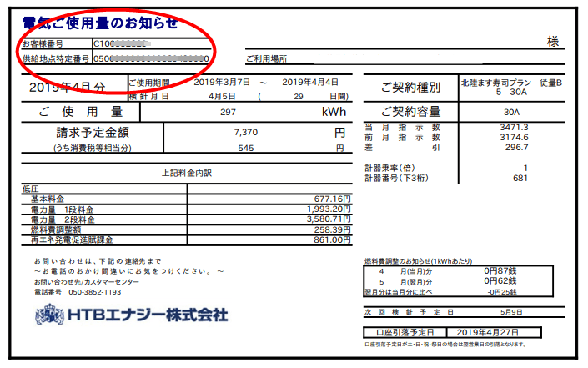This screenshot has height=368, width=588.
Task: Click the ご使用量 heading
Action: point(81,112)
